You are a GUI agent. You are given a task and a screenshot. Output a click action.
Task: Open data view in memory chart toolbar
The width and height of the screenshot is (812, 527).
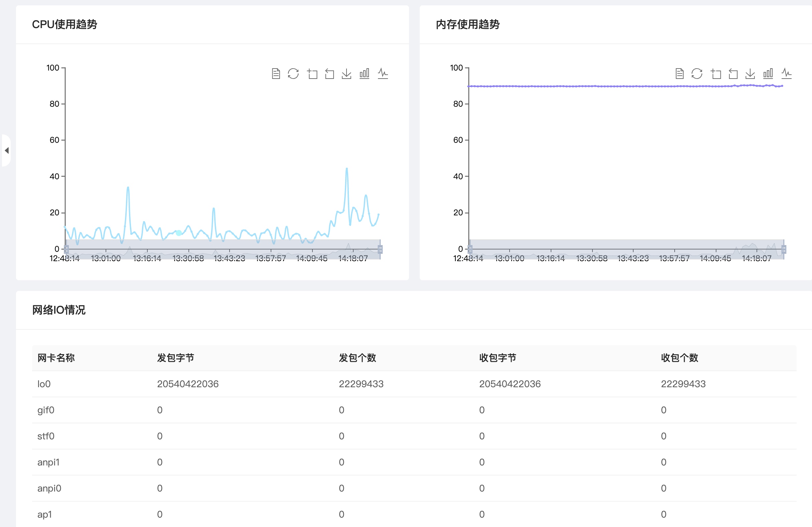click(x=679, y=73)
